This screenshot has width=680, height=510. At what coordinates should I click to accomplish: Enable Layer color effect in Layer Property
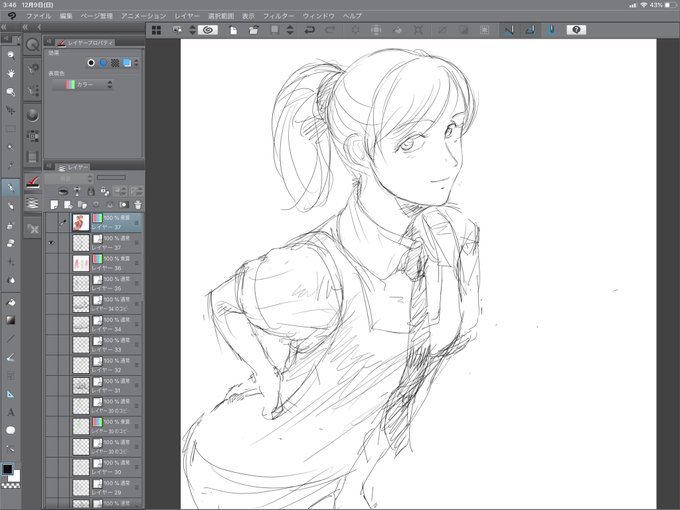tap(127, 63)
